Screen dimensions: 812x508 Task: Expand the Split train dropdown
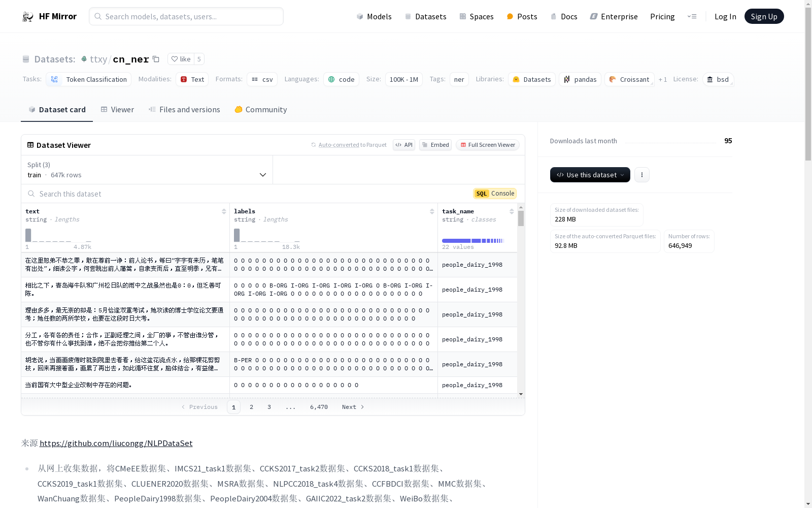(147, 170)
